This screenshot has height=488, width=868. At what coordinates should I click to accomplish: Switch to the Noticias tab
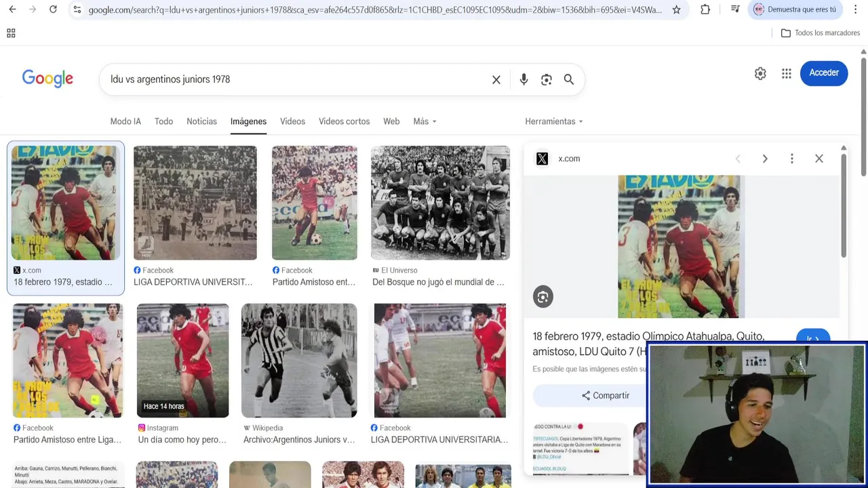201,121
